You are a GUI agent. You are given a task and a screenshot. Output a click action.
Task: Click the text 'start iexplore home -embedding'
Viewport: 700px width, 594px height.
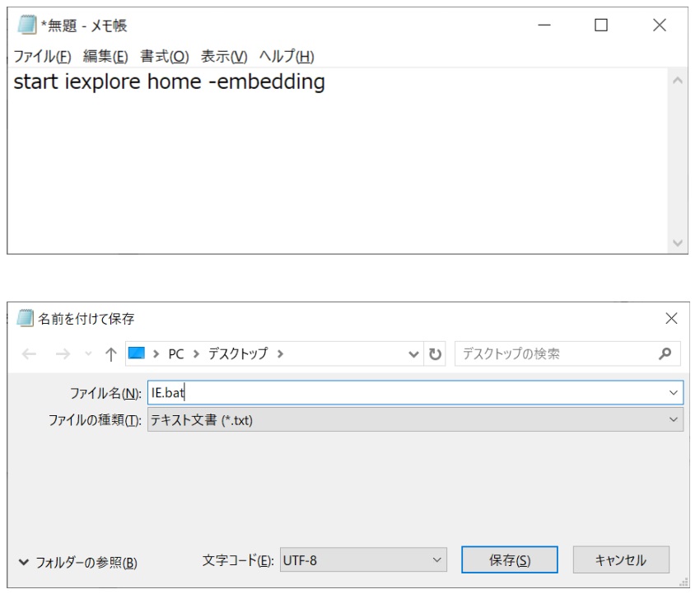[x=169, y=82]
